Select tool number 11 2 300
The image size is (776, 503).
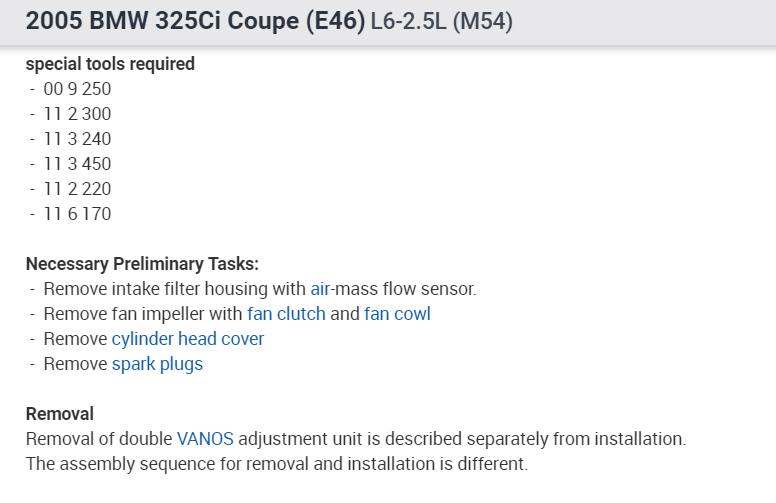click(x=77, y=114)
